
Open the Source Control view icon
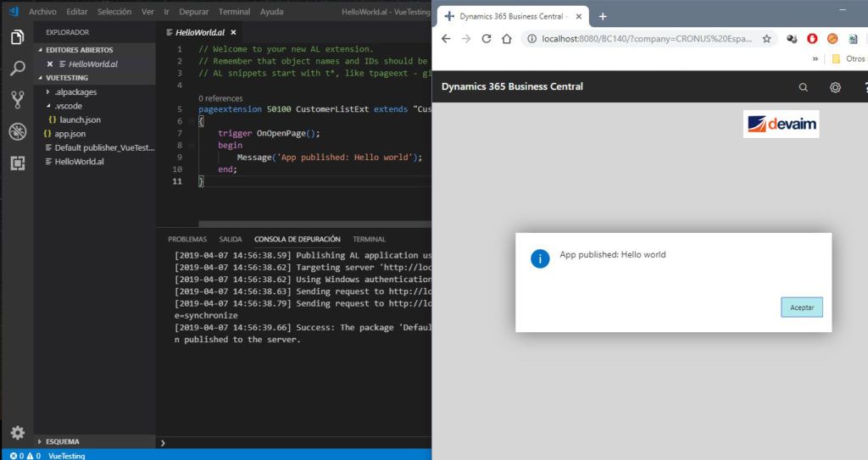click(x=17, y=100)
